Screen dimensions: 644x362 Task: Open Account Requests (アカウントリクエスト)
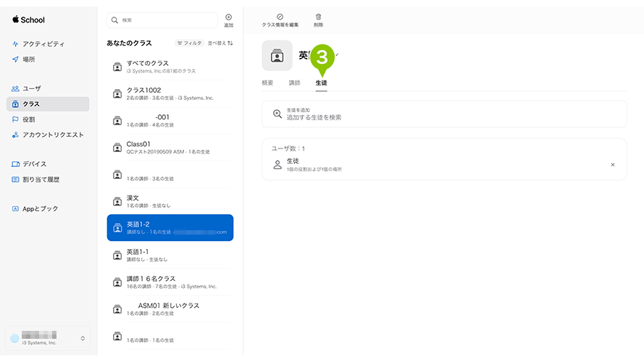tap(48, 135)
